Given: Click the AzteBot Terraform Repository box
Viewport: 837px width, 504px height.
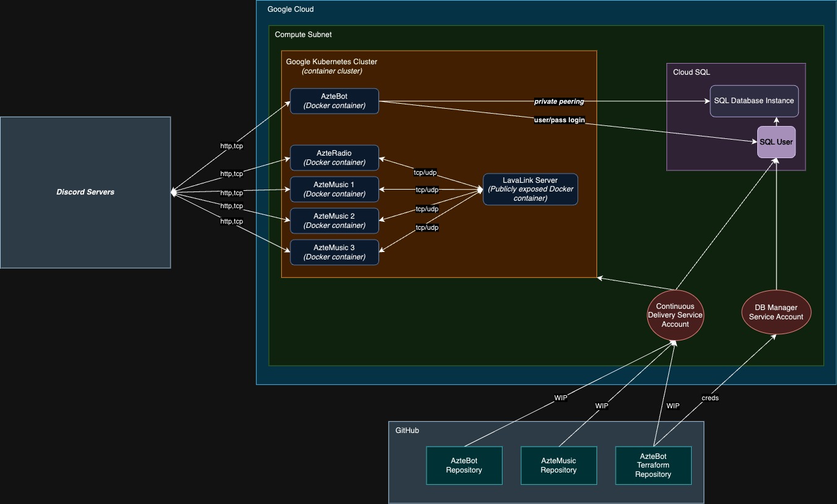Looking at the screenshot, I should coord(653,465).
